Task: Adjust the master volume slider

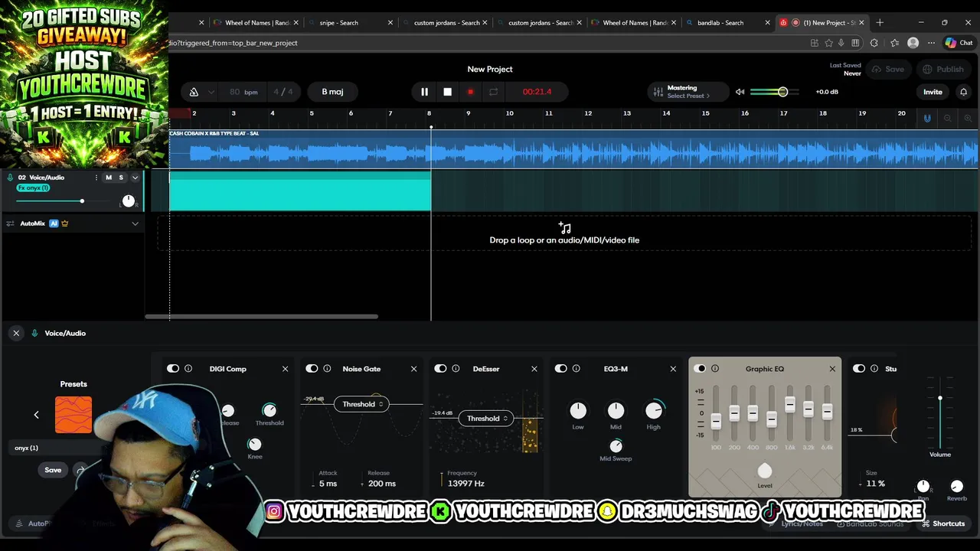Action: point(775,92)
